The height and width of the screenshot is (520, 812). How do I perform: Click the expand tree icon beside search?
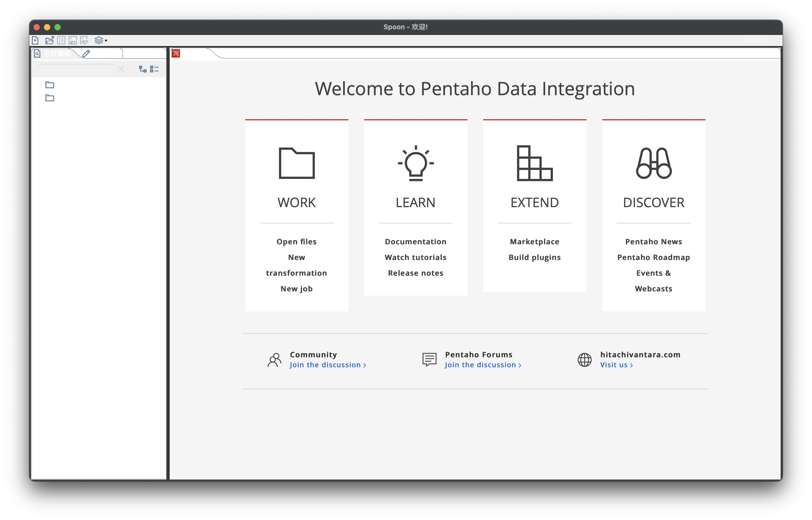coord(143,69)
